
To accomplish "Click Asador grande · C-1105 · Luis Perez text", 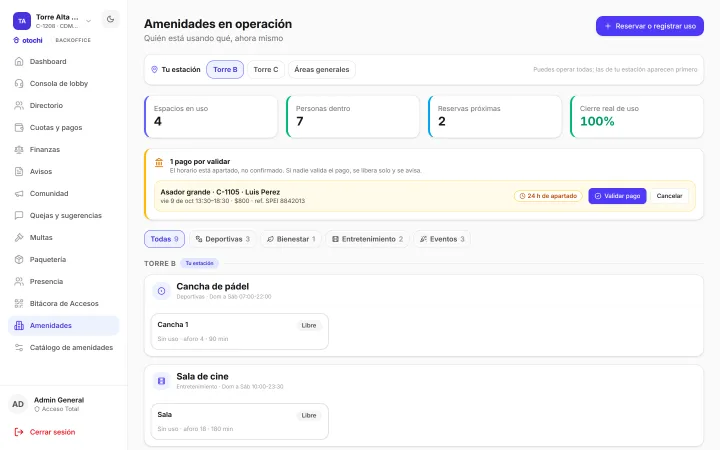I will (x=220, y=192).
